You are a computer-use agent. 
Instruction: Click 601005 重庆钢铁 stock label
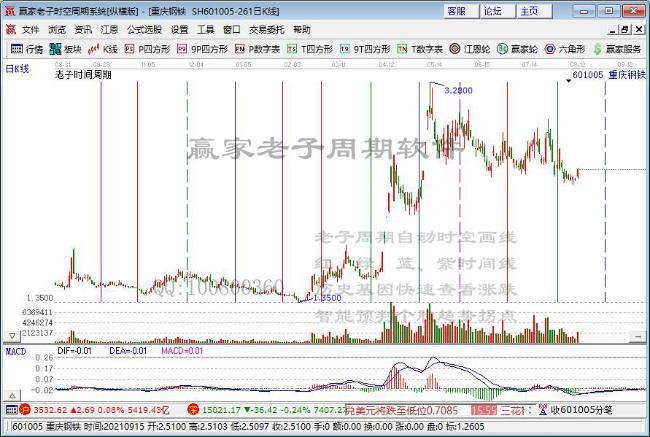point(609,75)
